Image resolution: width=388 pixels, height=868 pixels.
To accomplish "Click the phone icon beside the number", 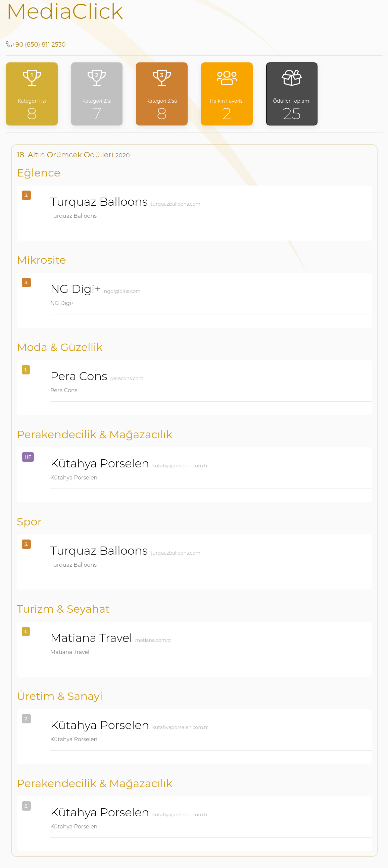I will click(x=9, y=44).
